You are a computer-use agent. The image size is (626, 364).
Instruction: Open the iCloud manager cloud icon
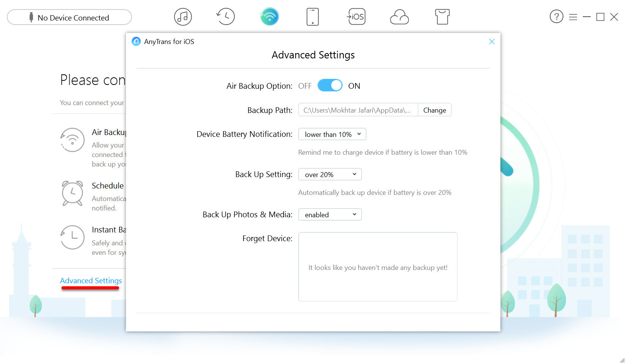(x=400, y=17)
